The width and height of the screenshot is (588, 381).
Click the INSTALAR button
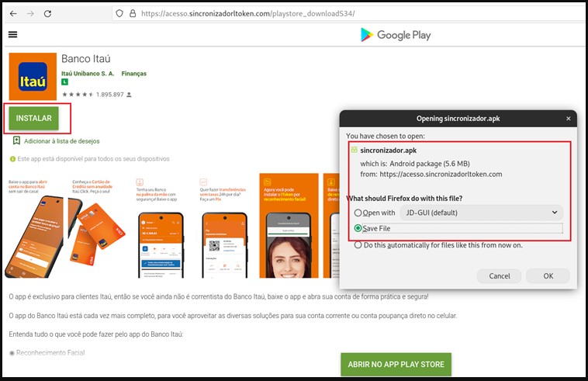click(34, 118)
